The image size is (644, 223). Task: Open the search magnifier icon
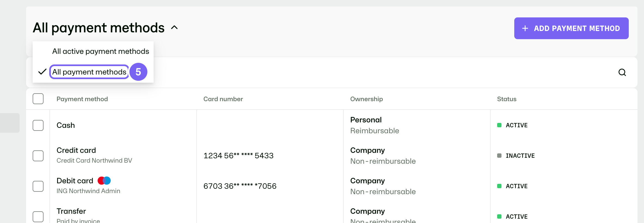[622, 72]
